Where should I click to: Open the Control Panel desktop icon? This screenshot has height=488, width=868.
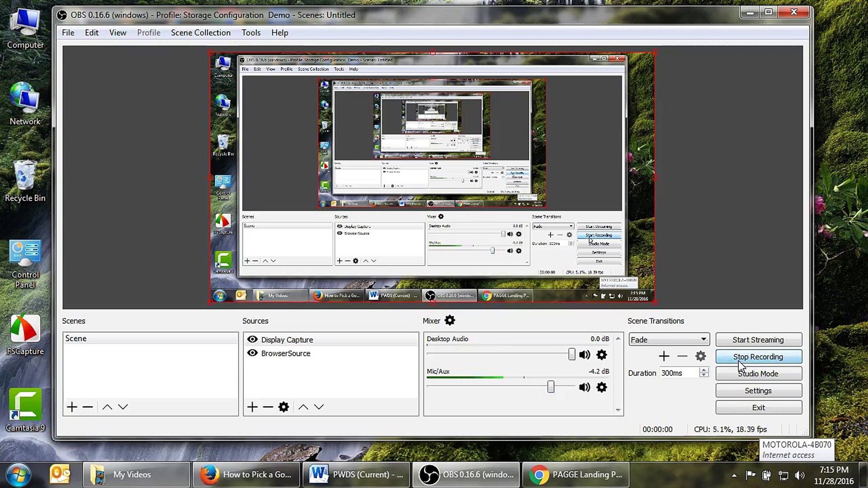point(25,264)
